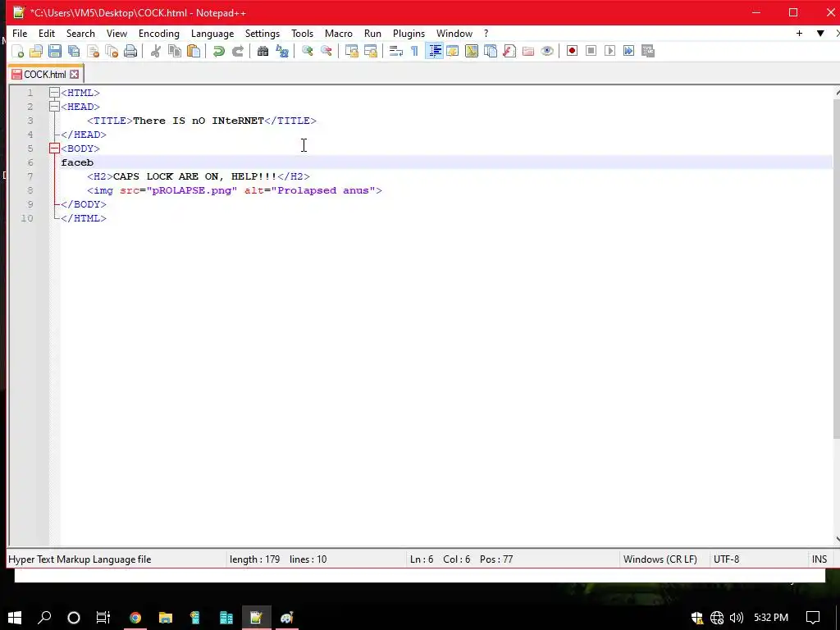Click the Zoom Out toolbar icon
The image size is (840, 630).
tap(326, 51)
